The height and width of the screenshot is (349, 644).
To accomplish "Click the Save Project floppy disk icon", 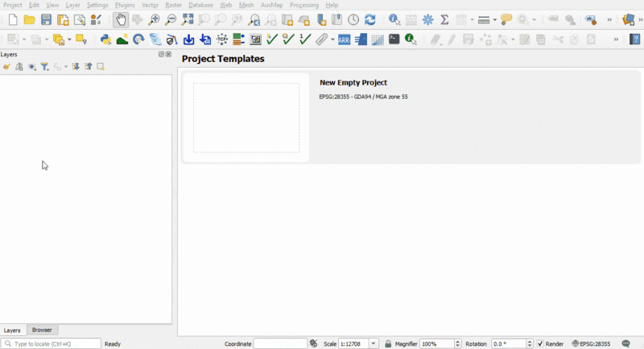I will coord(46,20).
